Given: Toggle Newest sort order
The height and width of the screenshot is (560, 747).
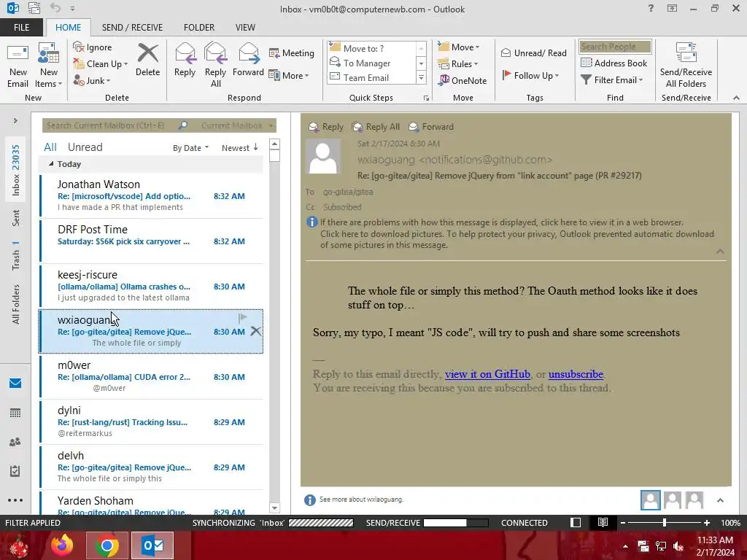Looking at the screenshot, I should (240, 148).
